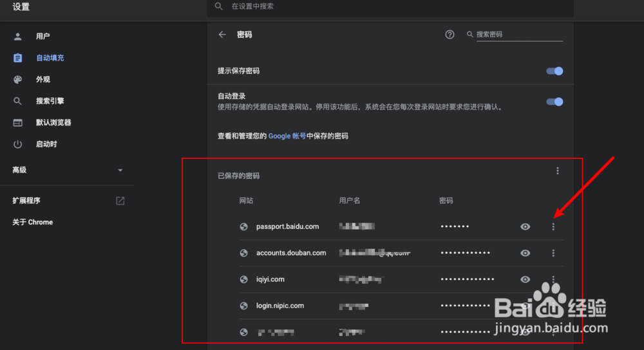Click the masked password for passport.baidu.com
Image resolution: width=644 pixels, height=350 pixels.
pyautogui.click(x=455, y=226)
